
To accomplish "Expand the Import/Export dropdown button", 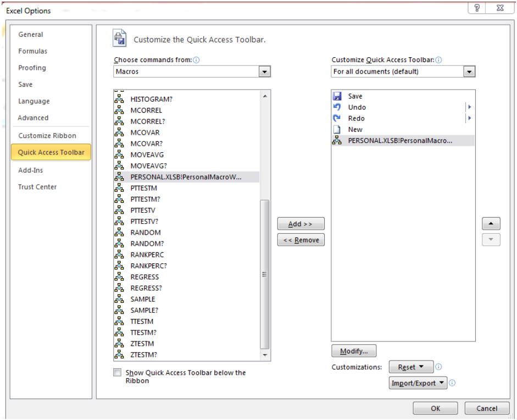I will point(418,383).
